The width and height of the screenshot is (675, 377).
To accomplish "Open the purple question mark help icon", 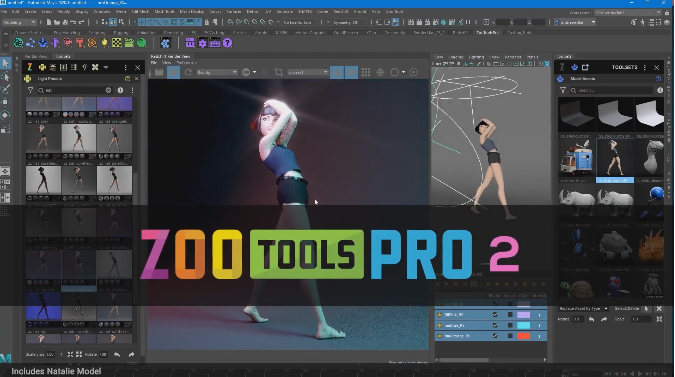I will (x=227, y=43).
